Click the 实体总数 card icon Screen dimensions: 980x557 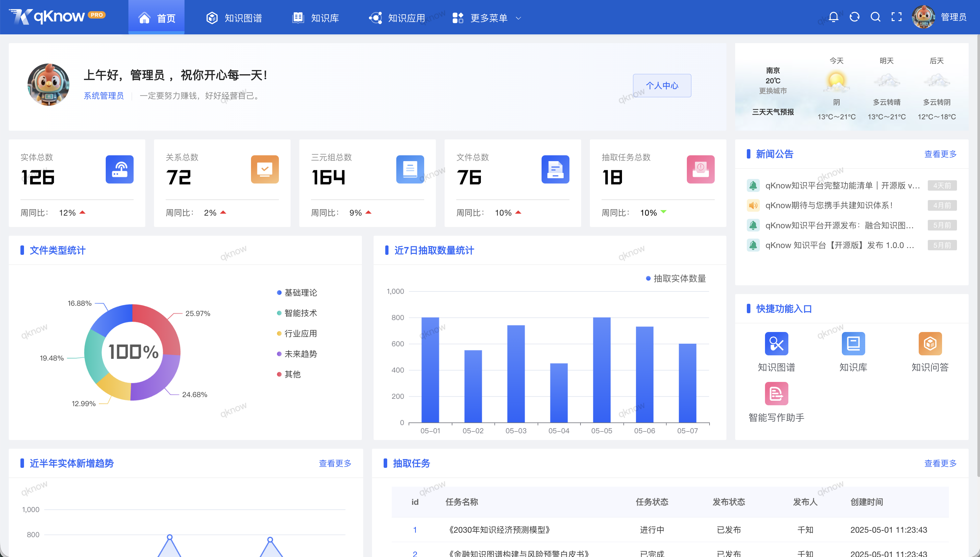[x=120, y=170]
